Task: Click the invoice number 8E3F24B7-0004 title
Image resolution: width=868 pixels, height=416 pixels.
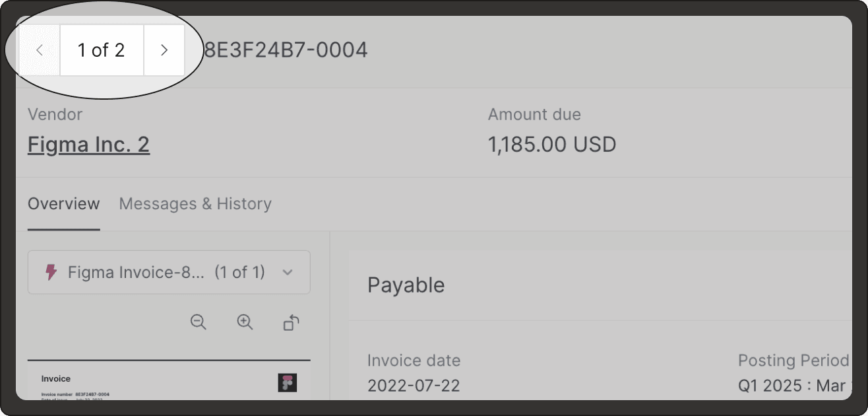Action: pos(285,50)
